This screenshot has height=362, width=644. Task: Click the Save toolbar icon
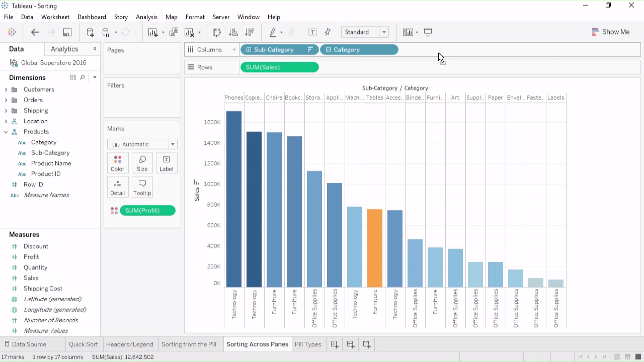coord(67,32)
